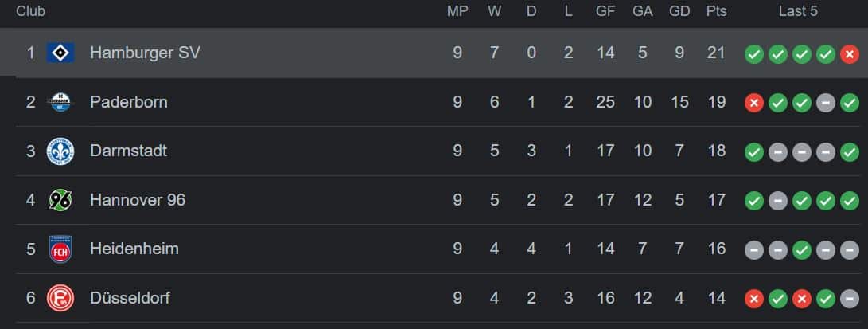Select the Heidenheim club name

134,249
